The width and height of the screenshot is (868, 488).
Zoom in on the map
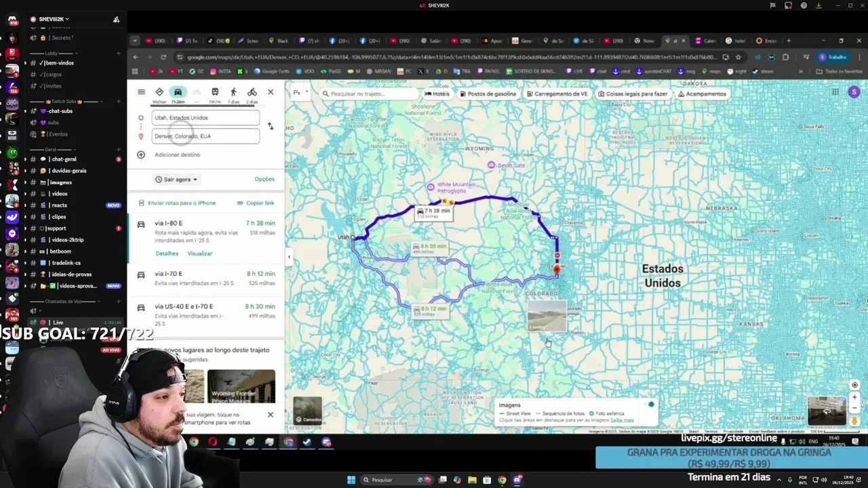pos(854,398)
